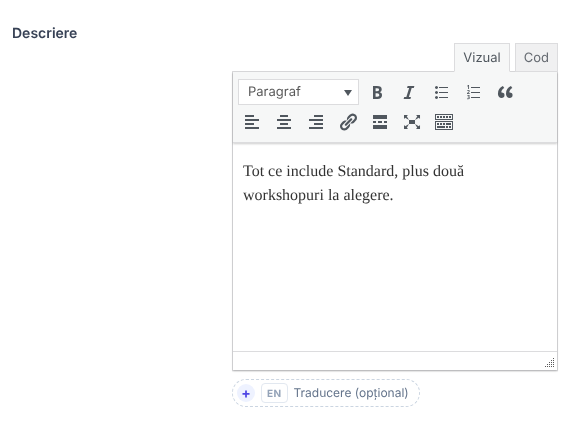Viewport: 580px width, 434px height.
Task: Insert or edit a link
Action: point(348,122)
